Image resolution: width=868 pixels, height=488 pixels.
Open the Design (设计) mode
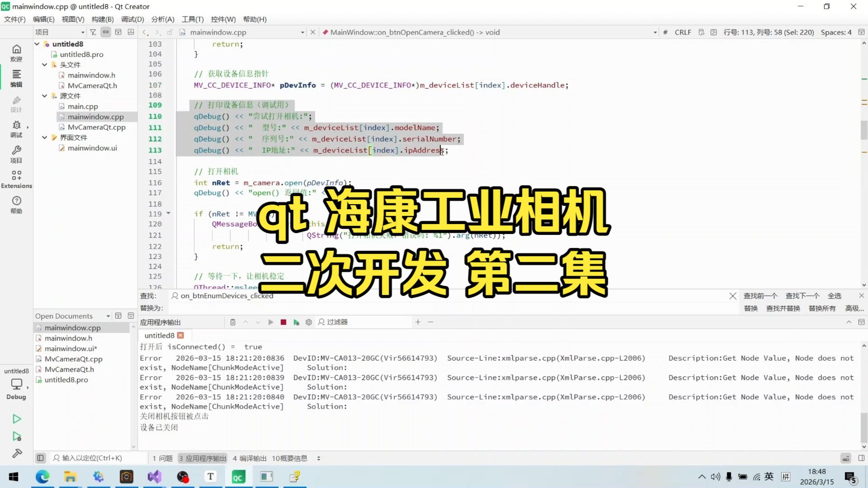(16, 103)
